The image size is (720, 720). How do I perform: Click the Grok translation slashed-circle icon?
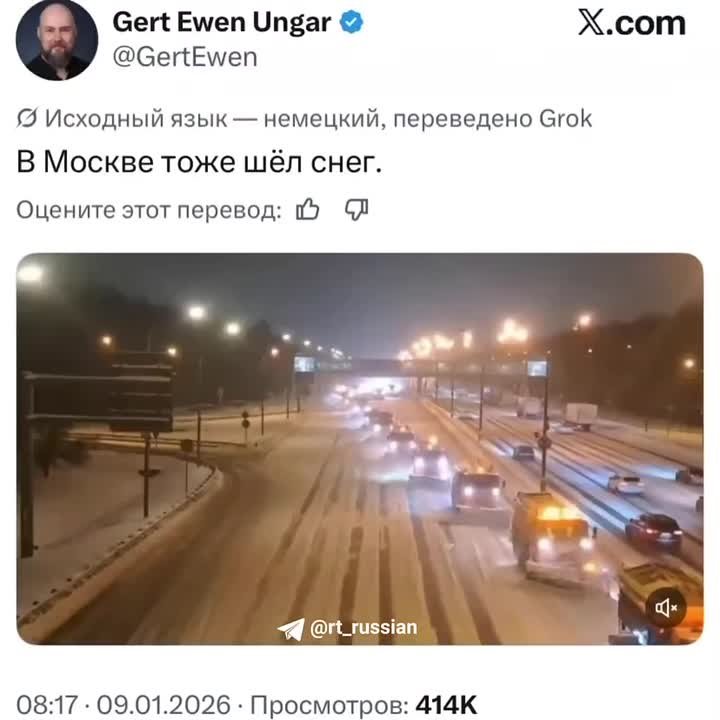coord(27,119)
